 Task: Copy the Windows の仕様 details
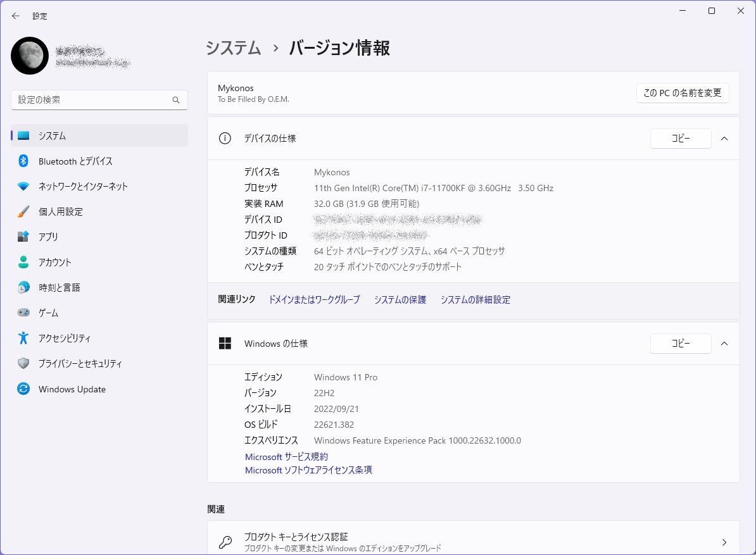681,344
